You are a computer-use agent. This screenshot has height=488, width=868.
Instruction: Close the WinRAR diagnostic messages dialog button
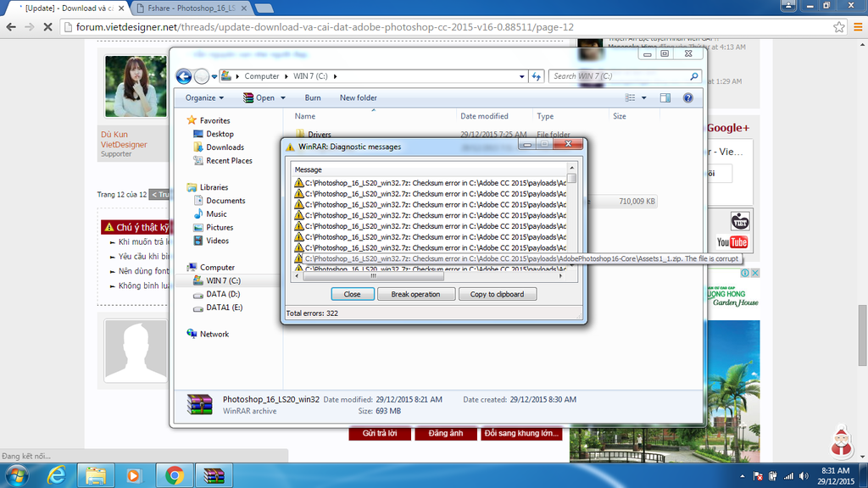click(353, 294)
